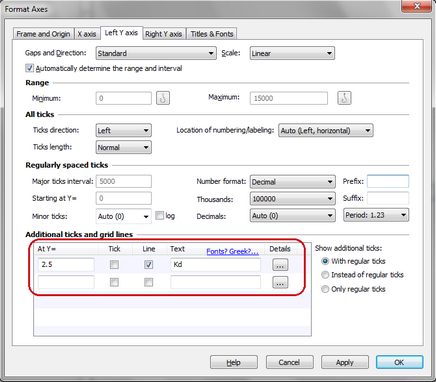Click the OK button

(x=399, y=362)
